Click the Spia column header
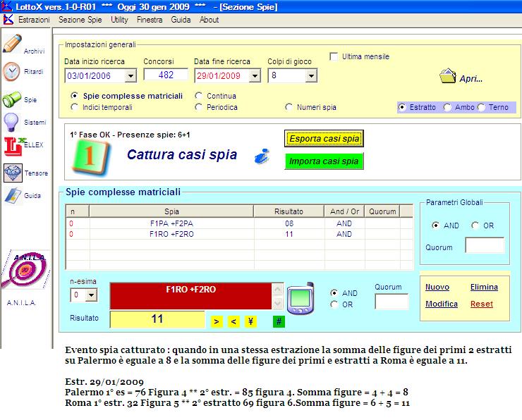The image size is (522, 420). click(171, 211)
